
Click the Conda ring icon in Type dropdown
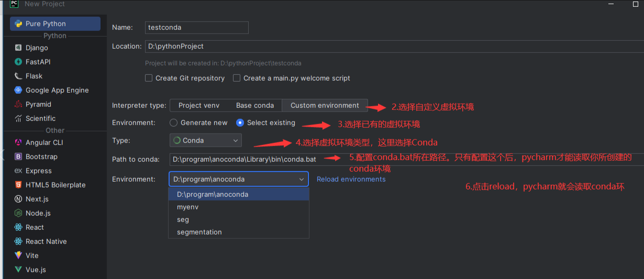click(x=177, y=140)
